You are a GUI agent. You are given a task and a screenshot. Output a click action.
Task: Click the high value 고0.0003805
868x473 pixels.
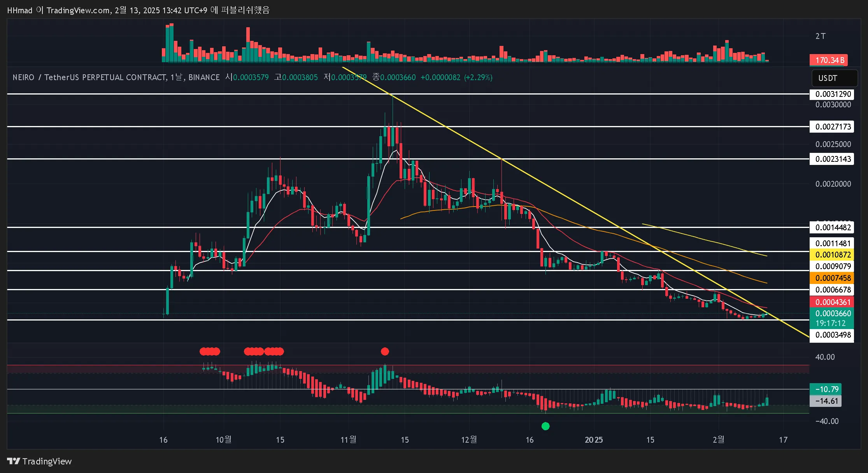coord(296,77)
